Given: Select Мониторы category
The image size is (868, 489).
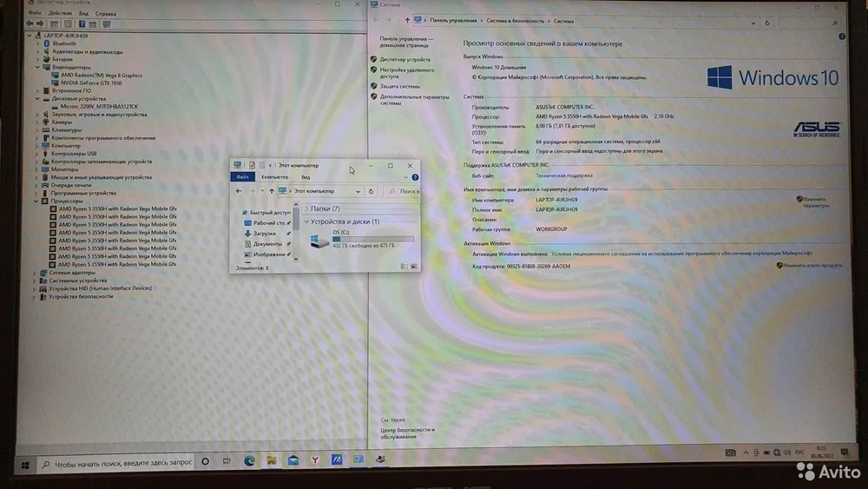Looking at the screenshot, I should 65,169.
